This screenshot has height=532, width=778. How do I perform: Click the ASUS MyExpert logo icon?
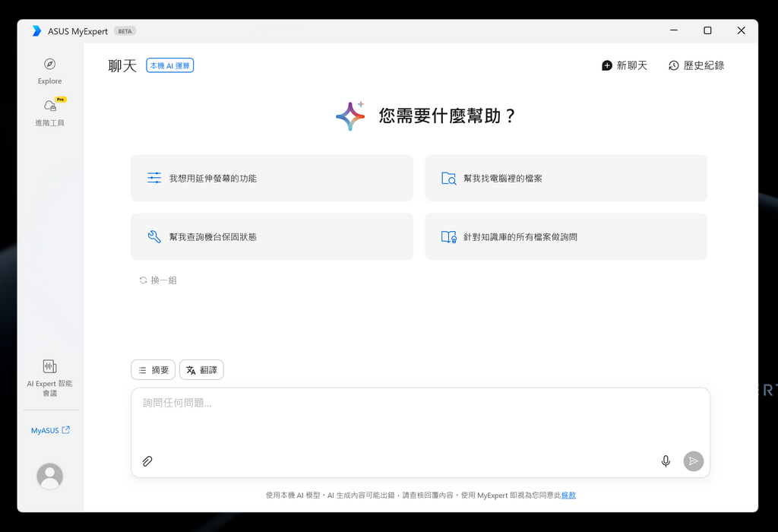pyautogui.click(x=36, y=31)
